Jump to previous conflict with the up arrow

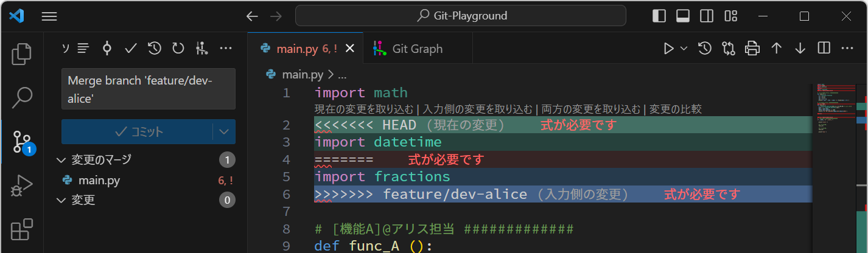pyautogui.click(x=776, y=49)
